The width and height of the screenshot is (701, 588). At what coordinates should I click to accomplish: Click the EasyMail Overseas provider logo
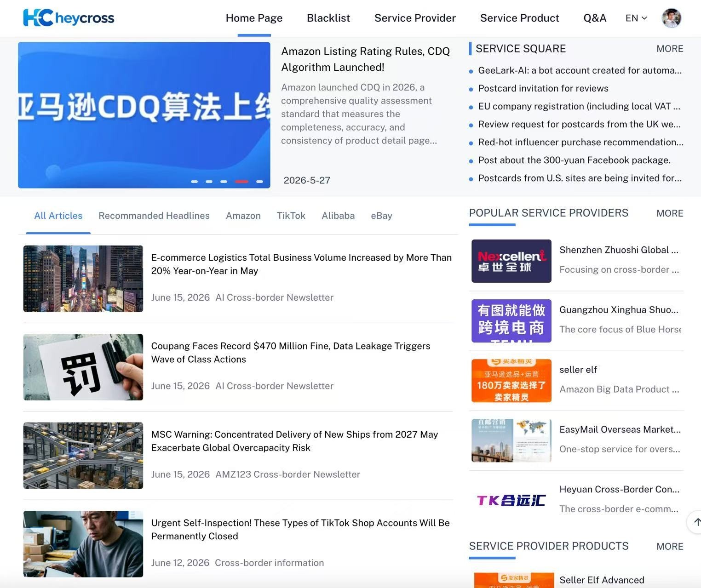(511, 440)
